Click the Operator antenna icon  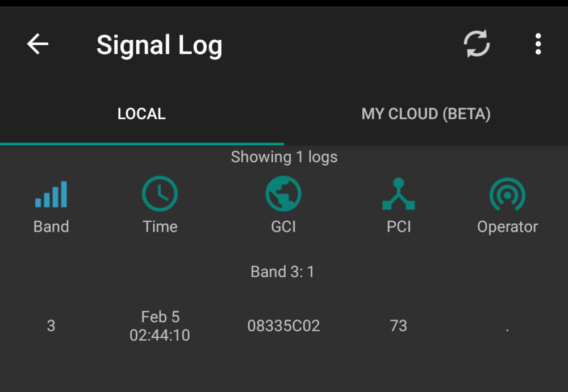(x=507, y=193)
